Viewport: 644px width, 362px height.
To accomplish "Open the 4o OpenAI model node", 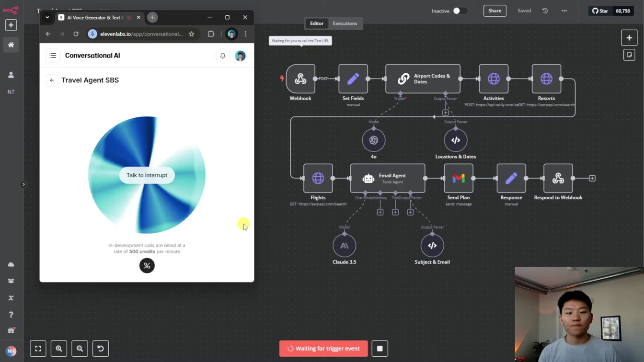I will coord(374,140).
